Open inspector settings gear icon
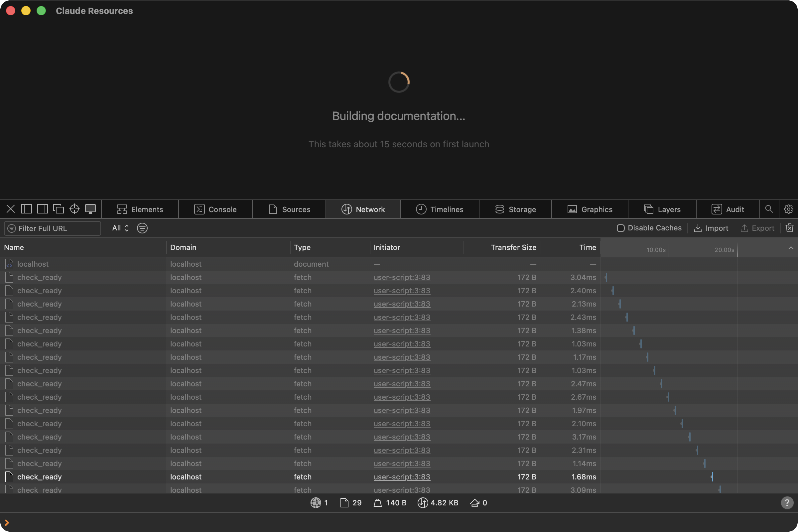The height and width of the screenshot is (532, 798). tap(788, 209)
